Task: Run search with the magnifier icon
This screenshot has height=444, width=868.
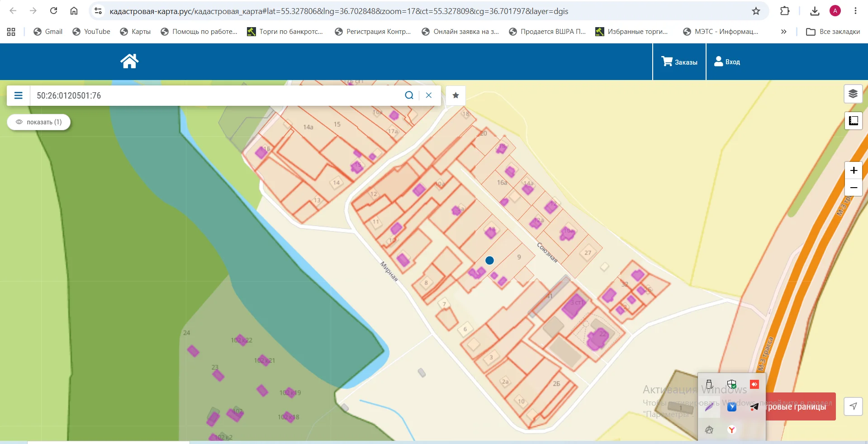Action: point(409,95)
